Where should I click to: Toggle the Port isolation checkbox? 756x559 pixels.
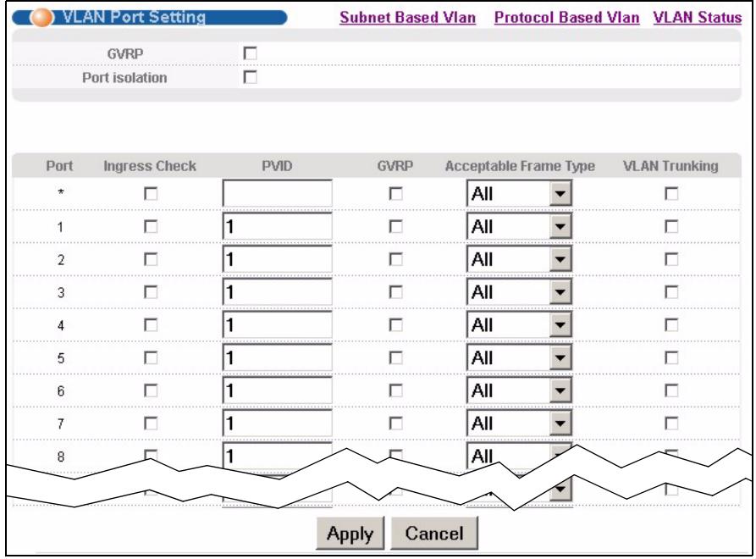(251, 77)
